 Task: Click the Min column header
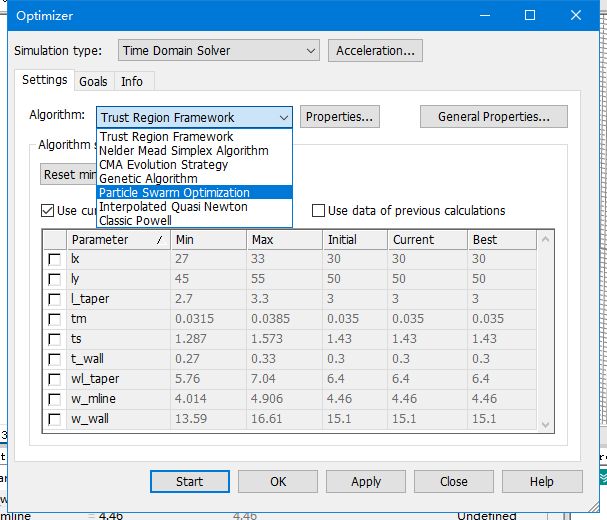tap(208, 240)
